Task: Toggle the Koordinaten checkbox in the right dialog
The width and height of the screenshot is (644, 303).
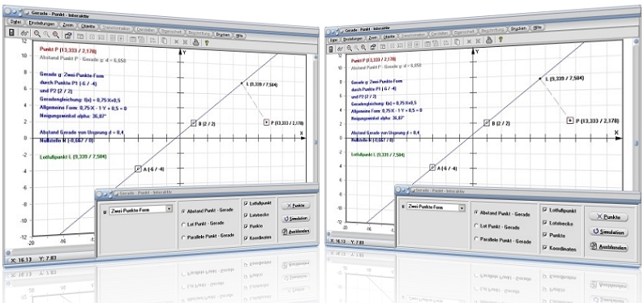Action: coord(544,248)
